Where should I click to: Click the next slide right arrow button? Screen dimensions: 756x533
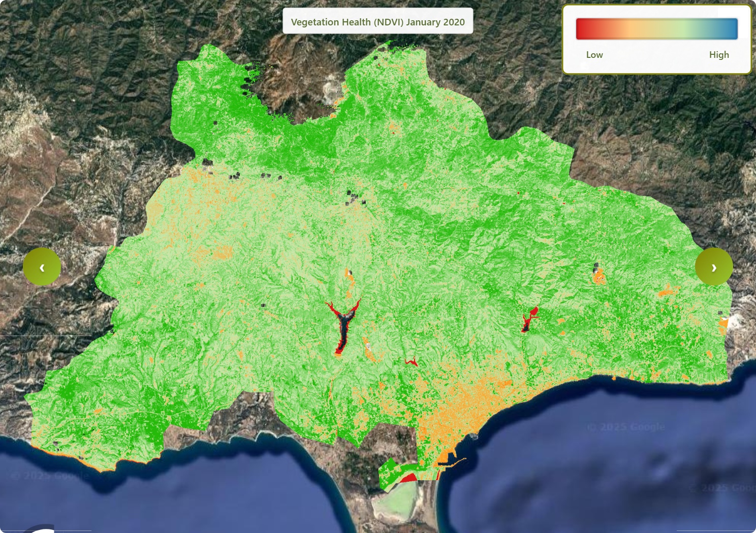pyautogui.click(x=714, y=267)
